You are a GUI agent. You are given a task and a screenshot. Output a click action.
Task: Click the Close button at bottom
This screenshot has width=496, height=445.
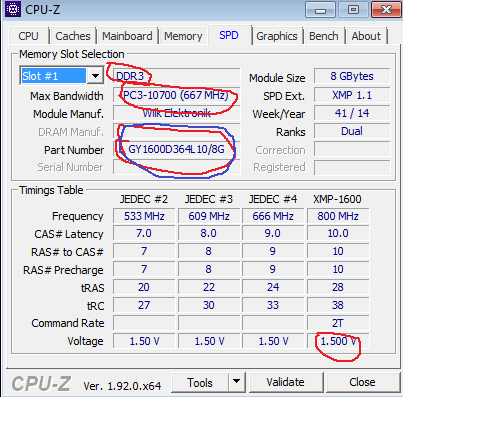(362, 382)
